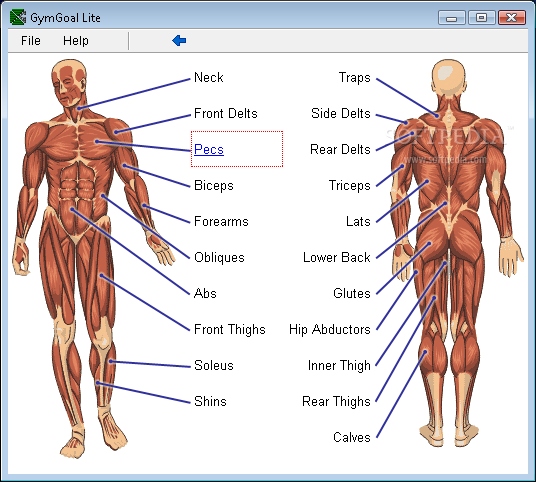Open the Help menu
Image resolution: width=536 pixels, height=482 pixels.
[x=76, y=41]
